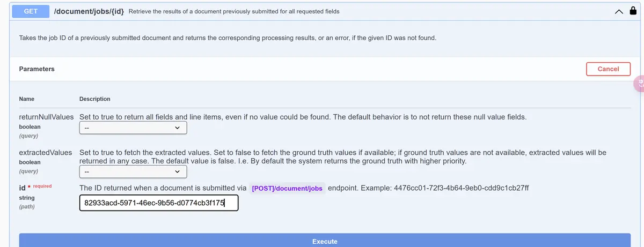The image size is (644, 247).
Task: Open the extractedValues dropdown
Action: pos(133,171)
